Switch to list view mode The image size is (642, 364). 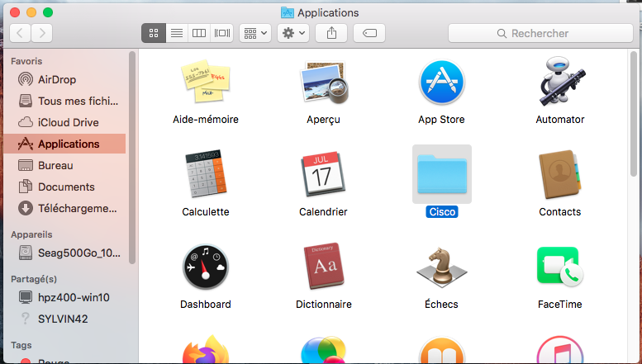coord(176,33)
